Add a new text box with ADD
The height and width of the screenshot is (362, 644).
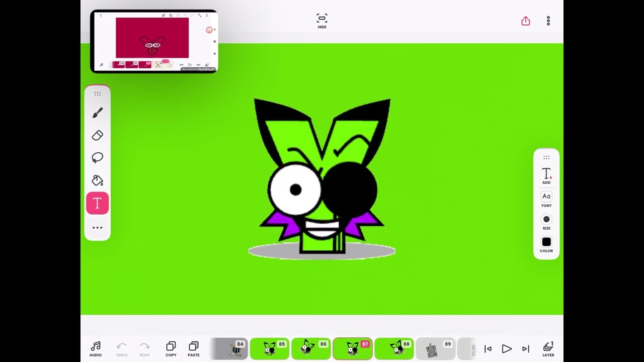coord(546,176)
